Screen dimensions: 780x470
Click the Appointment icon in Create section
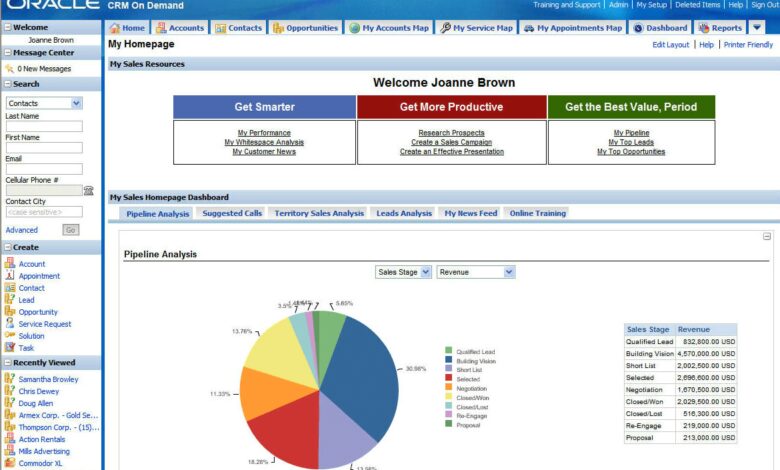[x=10, y=275]
